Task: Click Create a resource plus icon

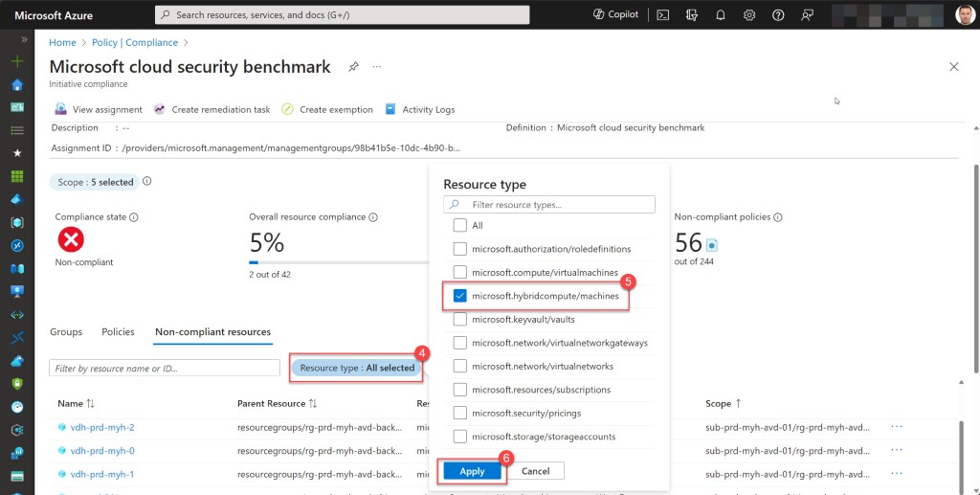Action: tap(16, 60)
